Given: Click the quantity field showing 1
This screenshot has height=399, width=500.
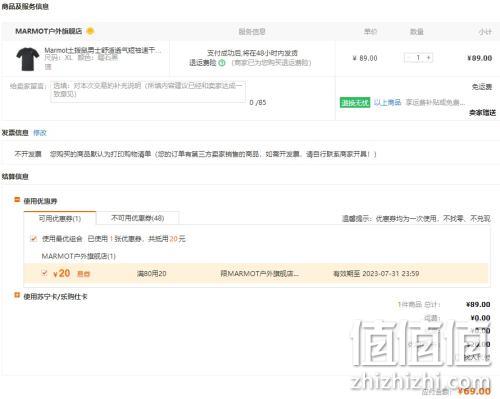Looking at the screenshot, I should click(419, 58).
